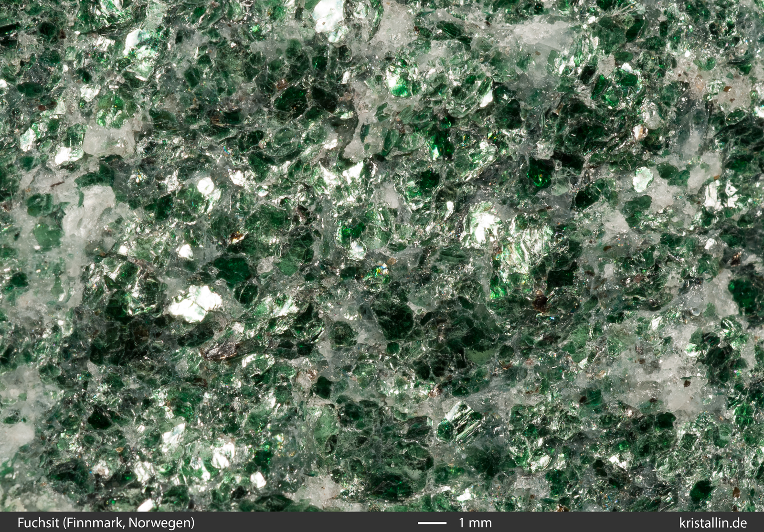
Task: Open the kristallin.de website credit
Action: tap(712, 522)
